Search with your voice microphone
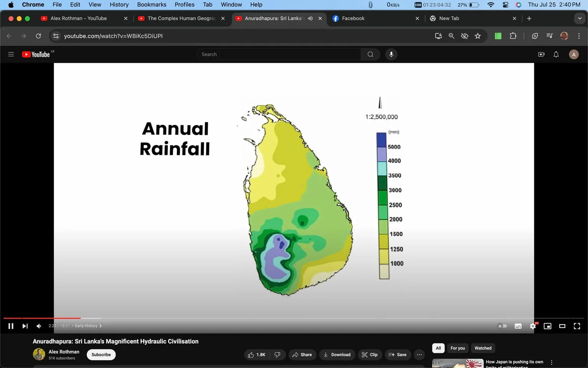 point(391,54)
